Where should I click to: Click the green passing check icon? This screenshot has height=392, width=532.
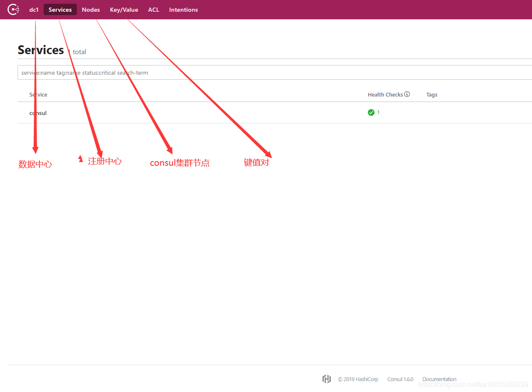[371, 112]
